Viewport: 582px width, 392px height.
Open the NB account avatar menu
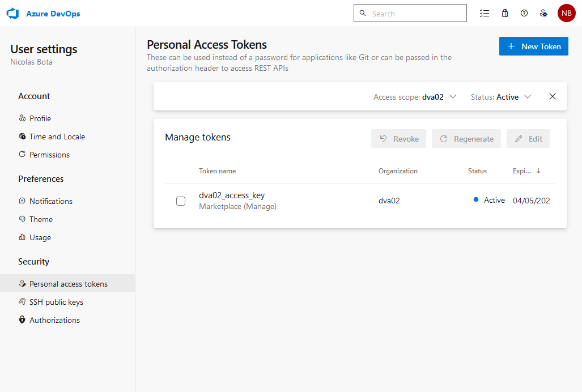566,14
